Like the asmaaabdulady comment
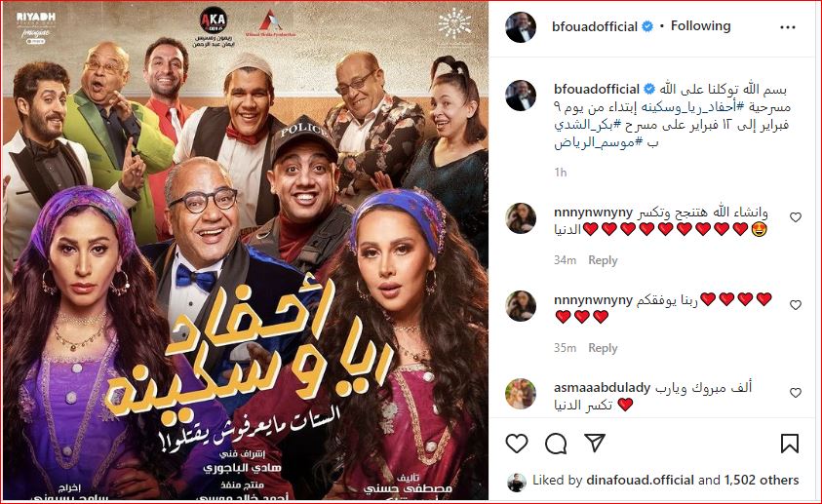 point(796,393)
